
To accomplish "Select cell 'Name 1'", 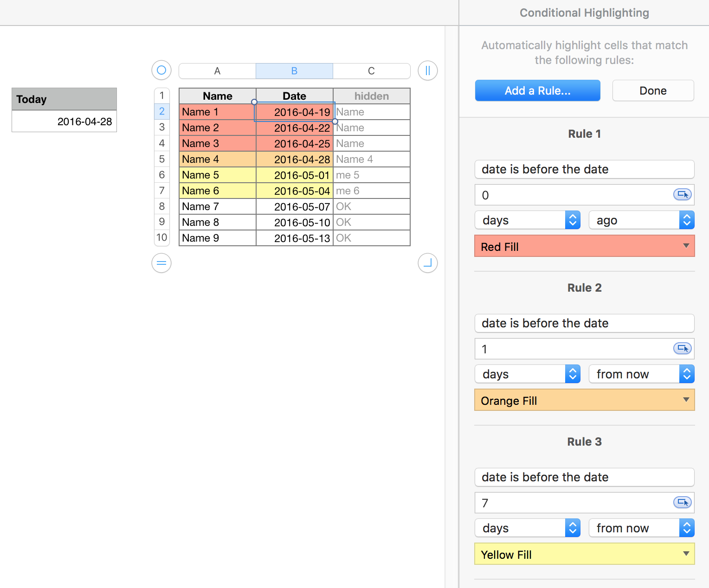I will (218, 112).
